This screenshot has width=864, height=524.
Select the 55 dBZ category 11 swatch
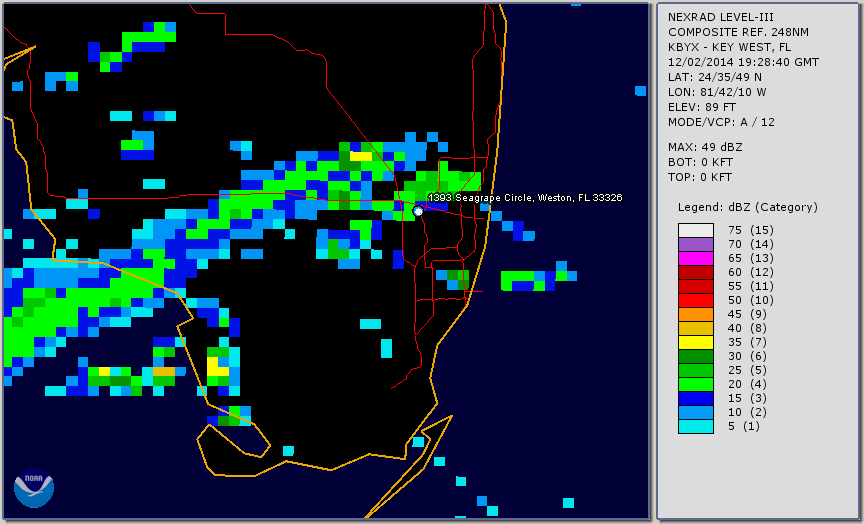click(696, 287)
